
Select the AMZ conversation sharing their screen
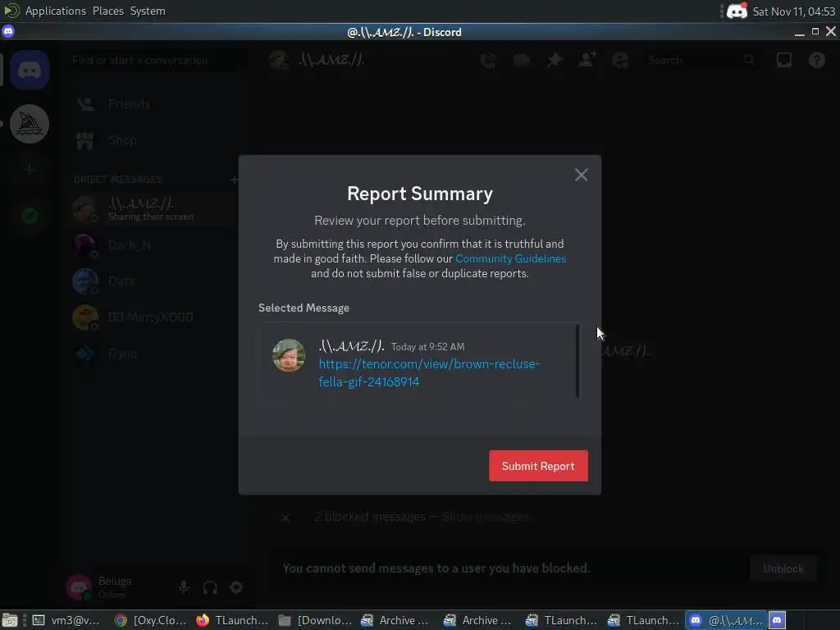153,209
